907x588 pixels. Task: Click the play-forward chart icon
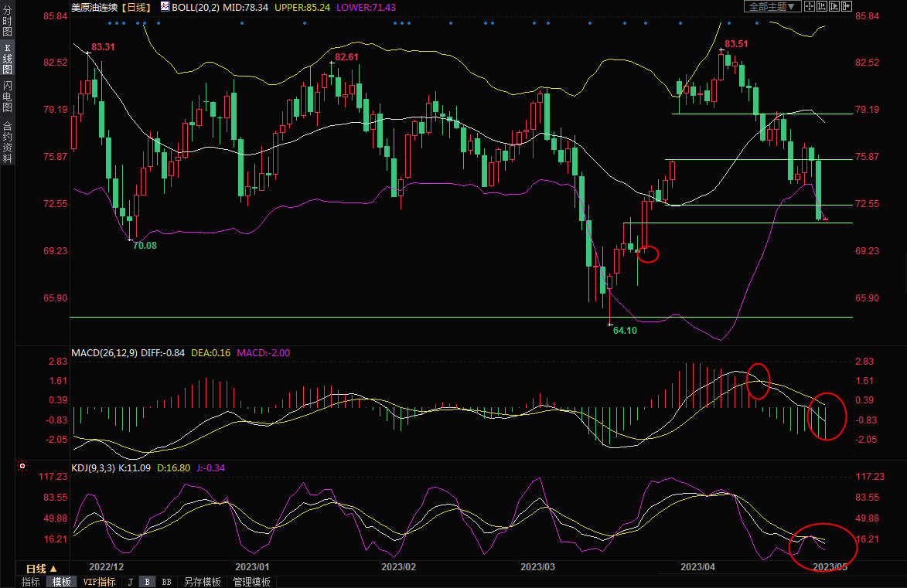[x=834, y=6]
